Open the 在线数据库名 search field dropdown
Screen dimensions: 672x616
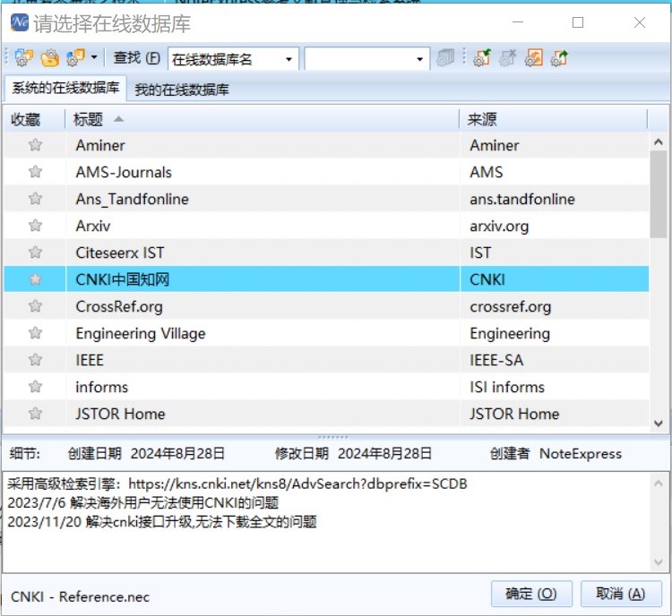tap(289, 59)
